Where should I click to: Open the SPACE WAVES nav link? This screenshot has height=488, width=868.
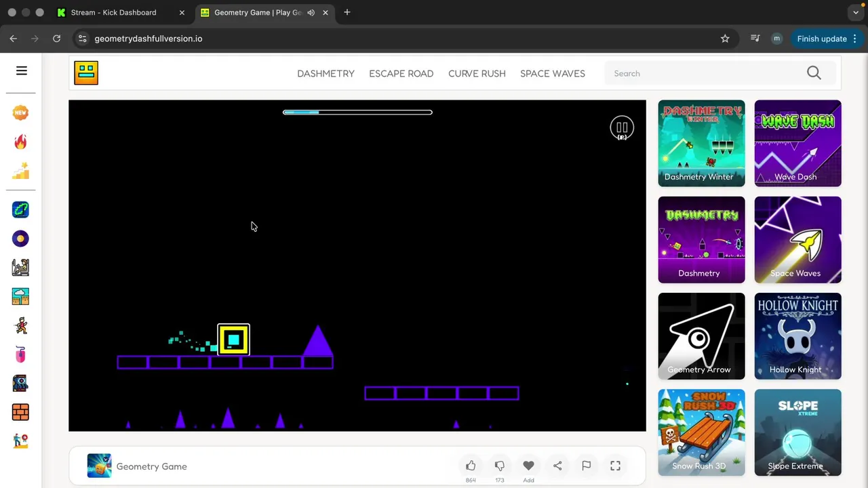coord(552,73)
